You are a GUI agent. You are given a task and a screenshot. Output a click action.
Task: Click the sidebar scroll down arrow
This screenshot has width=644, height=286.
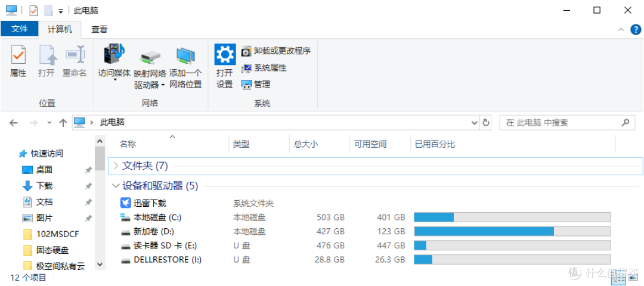click(100, 265)
